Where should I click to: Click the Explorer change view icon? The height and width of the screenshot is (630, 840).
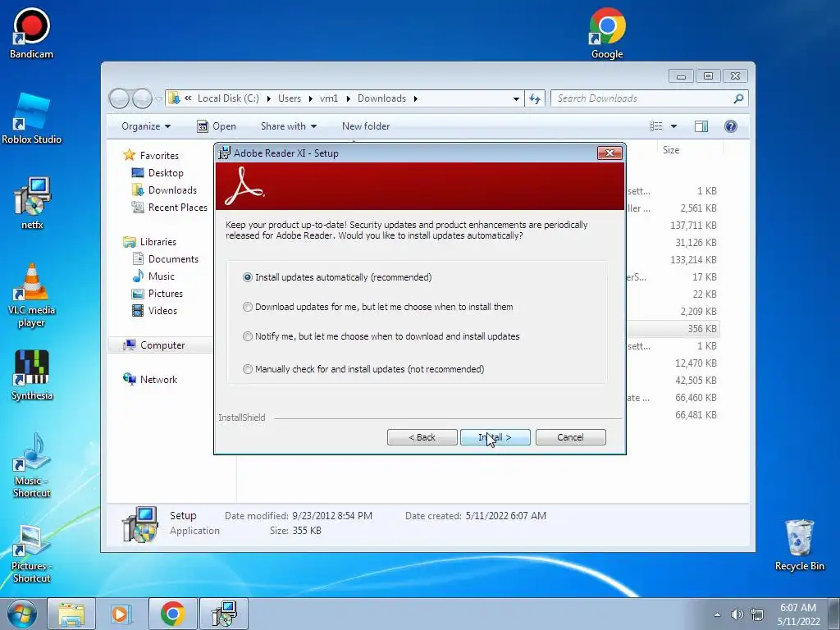(x=655, y=126)
